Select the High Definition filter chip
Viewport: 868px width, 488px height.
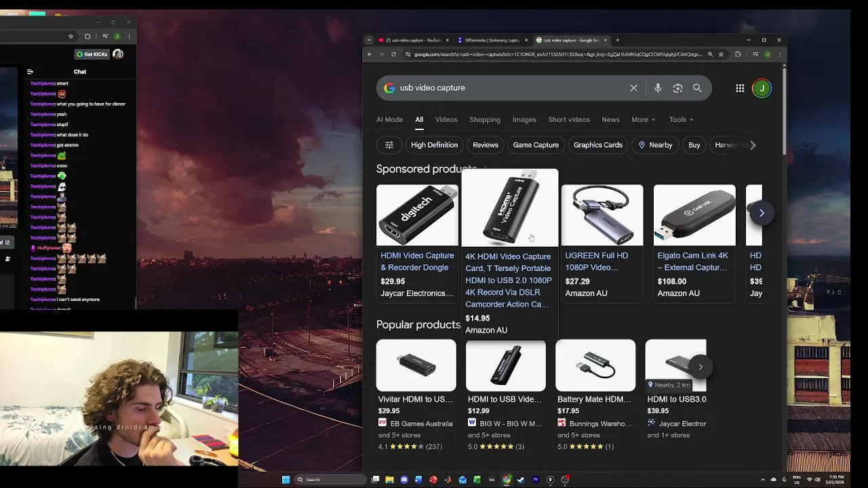pyautogui.click(x=434, y=145)
